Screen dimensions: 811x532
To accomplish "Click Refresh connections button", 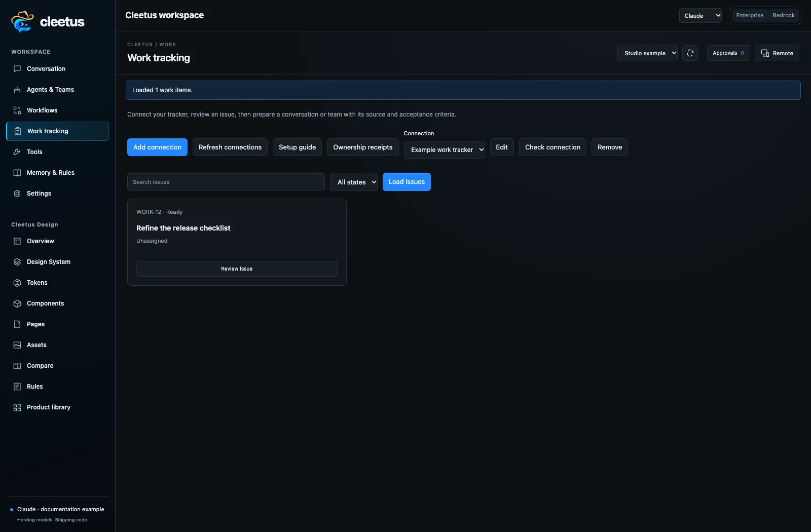I will 230,147.
